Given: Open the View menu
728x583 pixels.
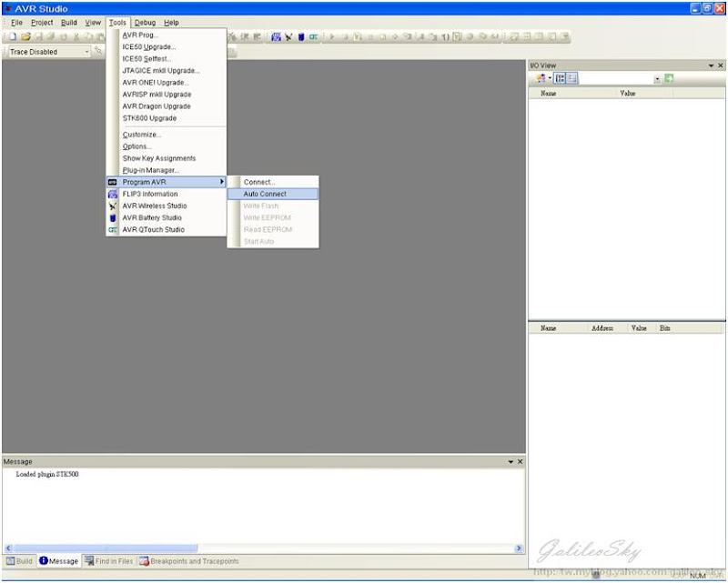Looking at the screenshot, I should click(93, 22).
